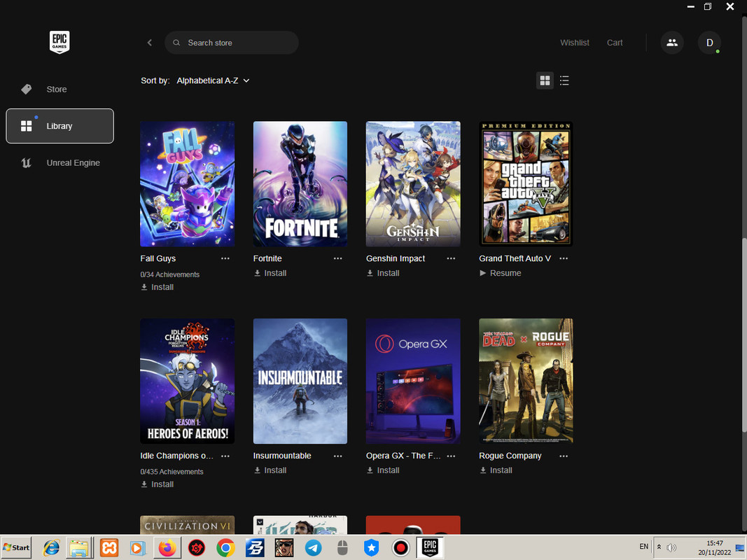Click the volume speaker tray icon
Viewport: 747px width, 560px height.
(x=671, y=547)
